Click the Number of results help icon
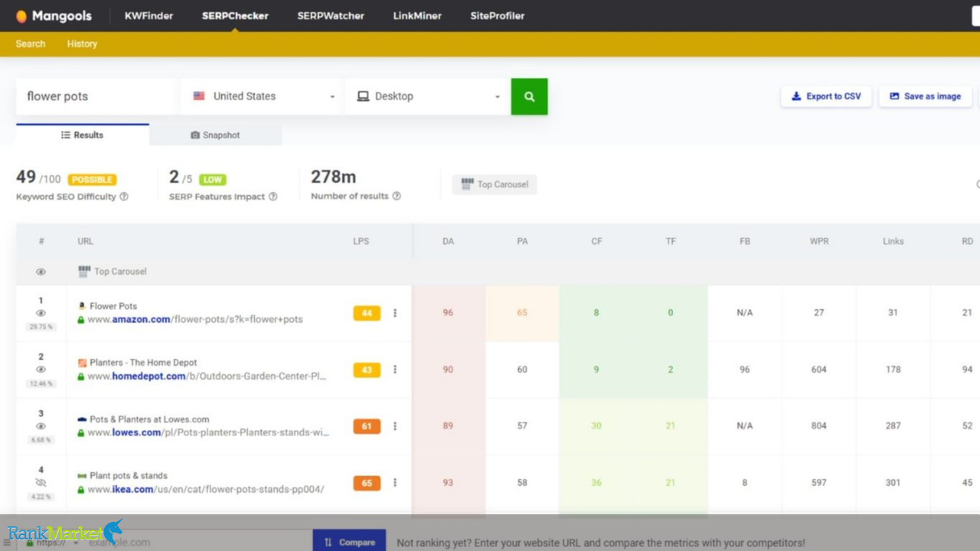Viewport: 980px width, 551px height. [397, 197]
